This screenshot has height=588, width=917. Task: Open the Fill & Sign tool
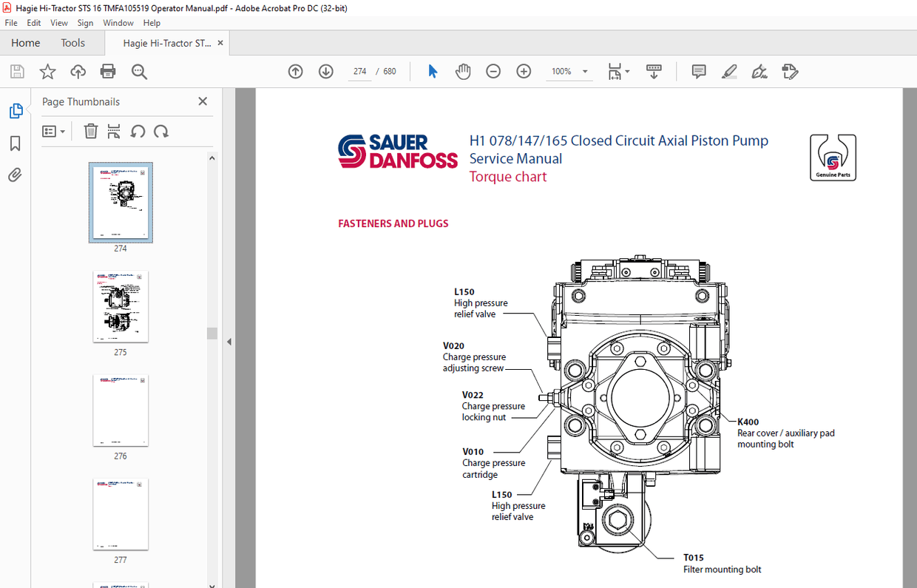tap(759, 71)
